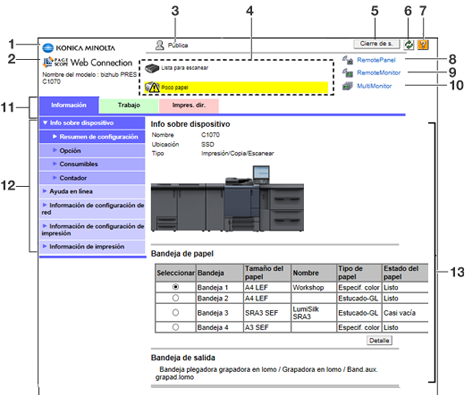Open the Impres. dir. tab
This screenshot has width=465, height=395.
(189, 105)
